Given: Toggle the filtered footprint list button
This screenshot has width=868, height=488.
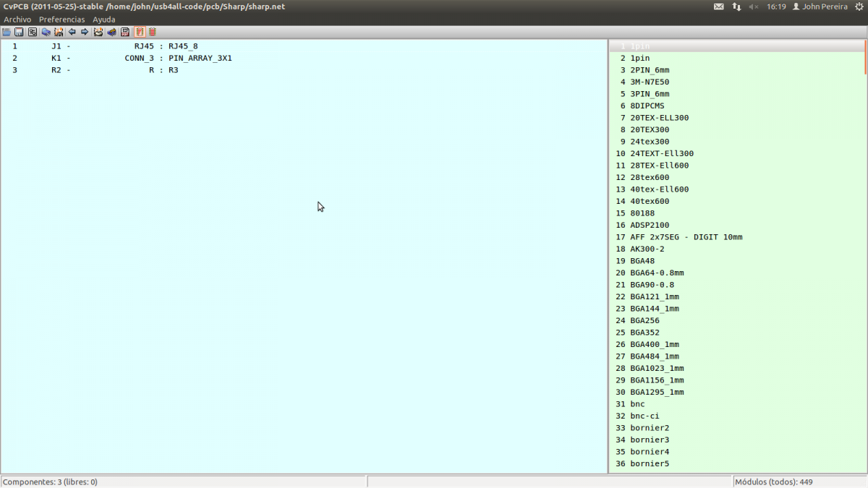Looking at the screenshot, I should 139,32.
